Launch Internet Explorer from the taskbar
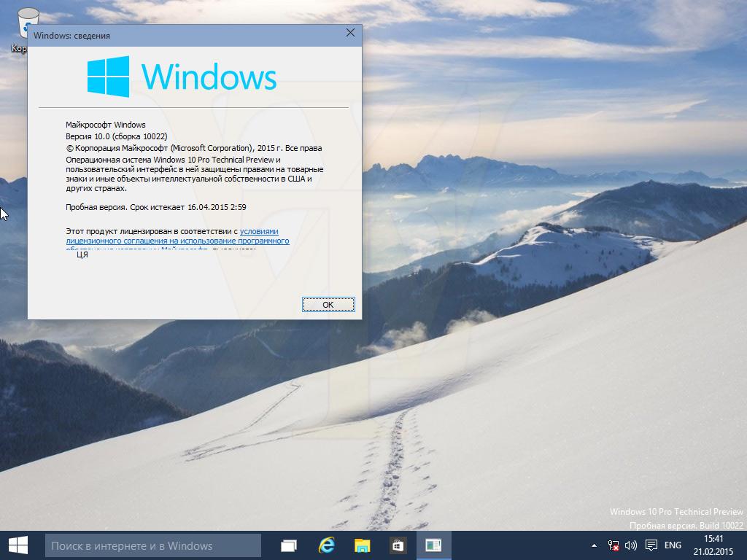Screen dimensions: 747x560 pyautogui.click(x=326, y=545)
